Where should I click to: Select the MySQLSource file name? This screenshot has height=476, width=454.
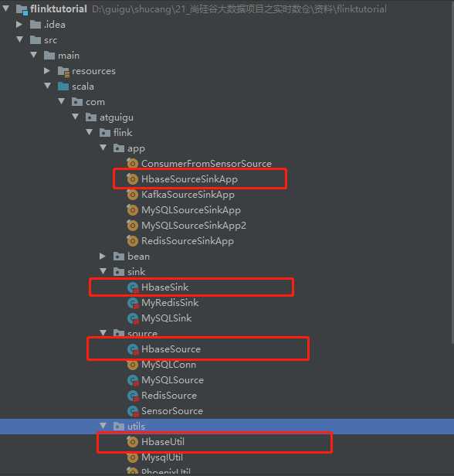point(172,380)
